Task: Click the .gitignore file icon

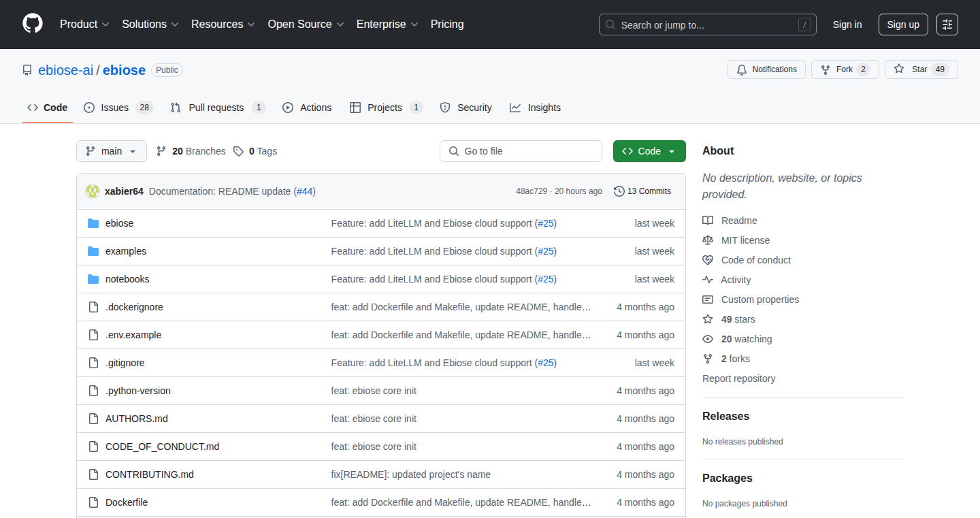Action: (x=93, y=363)
